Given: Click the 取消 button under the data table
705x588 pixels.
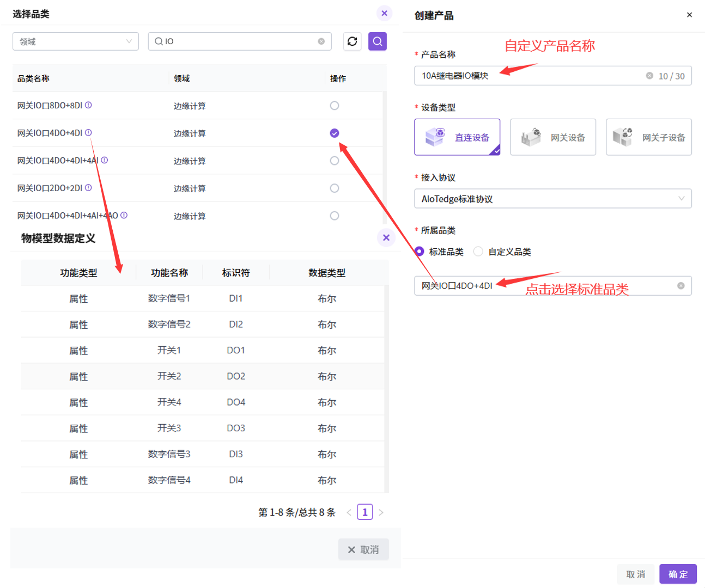Looking at the screenshot, I should click(x=363, y=549).
